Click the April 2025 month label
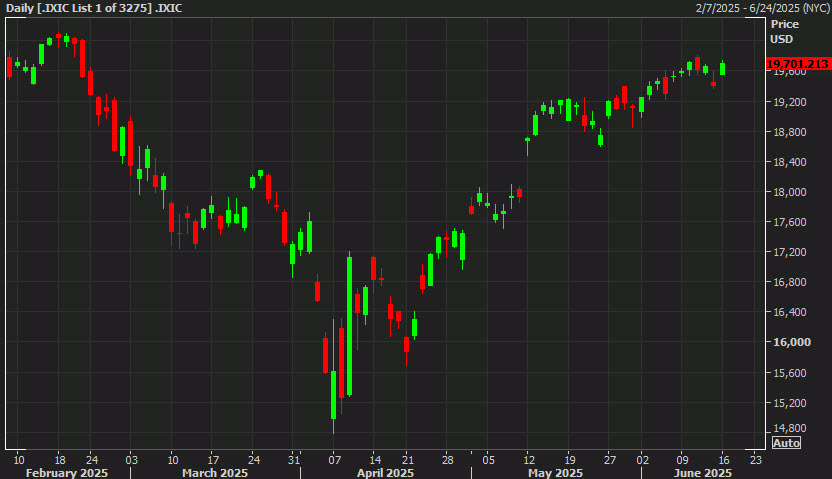This screenshot has width=832, height=479. (x=385, y=473)
